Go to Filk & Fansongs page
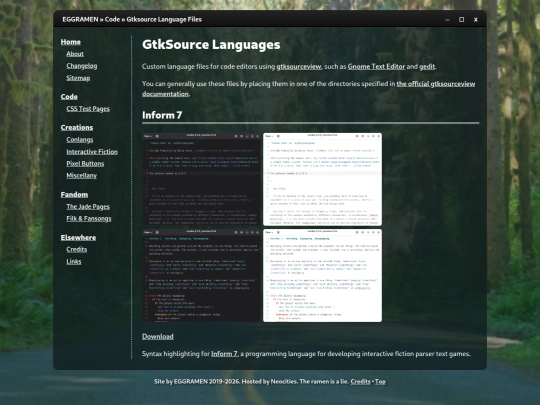Screen dimensions: 540x405 tap(89, 219)
